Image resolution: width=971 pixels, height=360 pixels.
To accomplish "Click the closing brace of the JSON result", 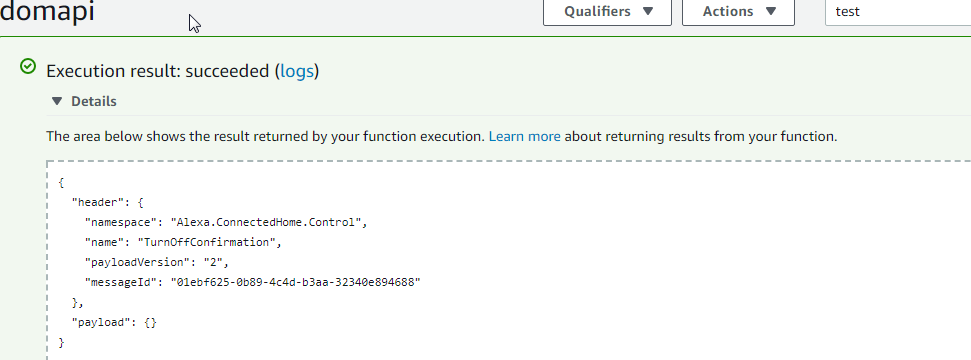I will tap(61, 343).
